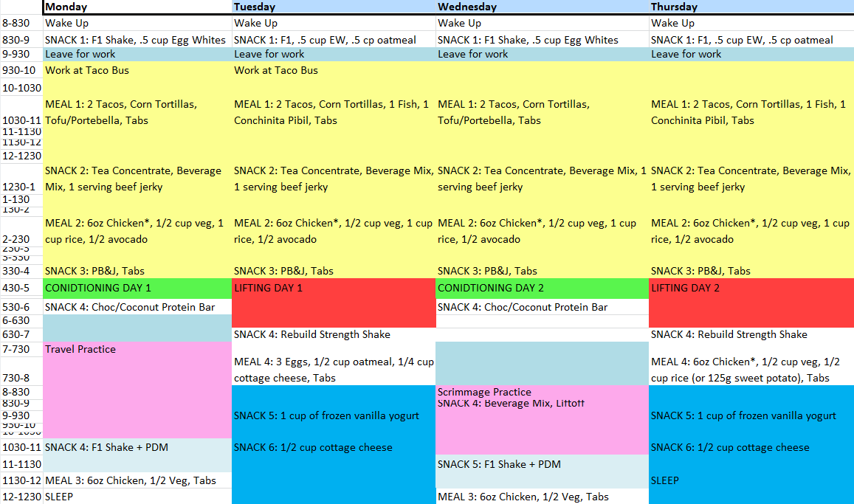854x504 pixels.
Task: Select the Monday column header cell
Action: [137, 7]
